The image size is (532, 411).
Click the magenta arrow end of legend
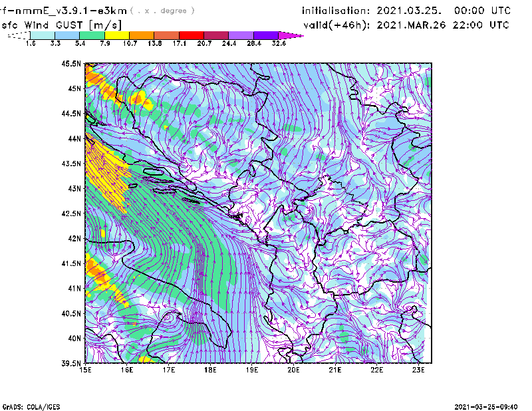291,35
